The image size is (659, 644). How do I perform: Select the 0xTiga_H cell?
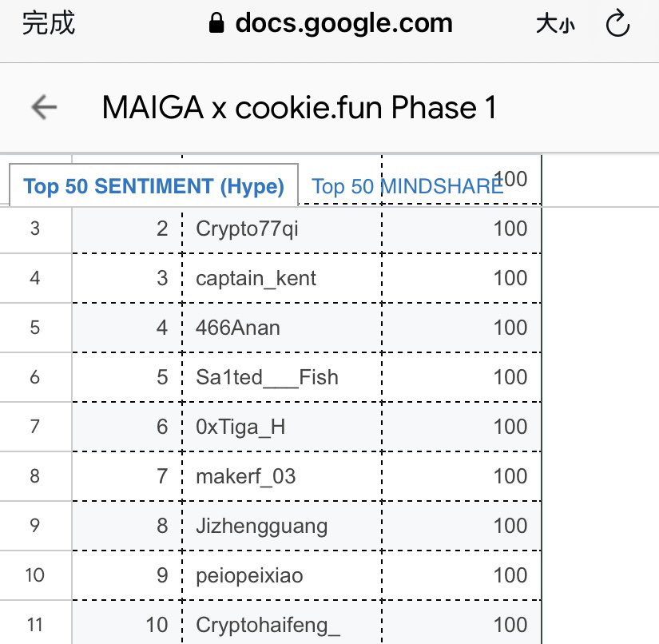[282, 427]
